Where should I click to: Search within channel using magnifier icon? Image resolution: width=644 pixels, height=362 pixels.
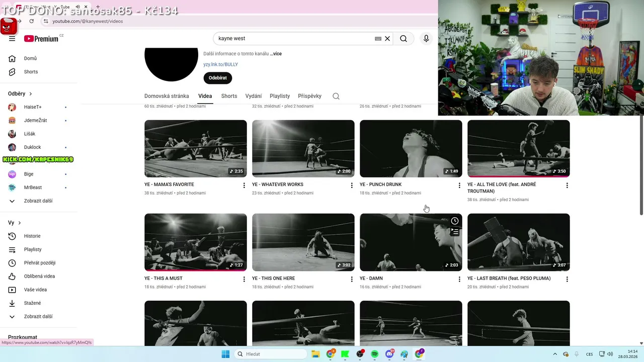(336, 96)
